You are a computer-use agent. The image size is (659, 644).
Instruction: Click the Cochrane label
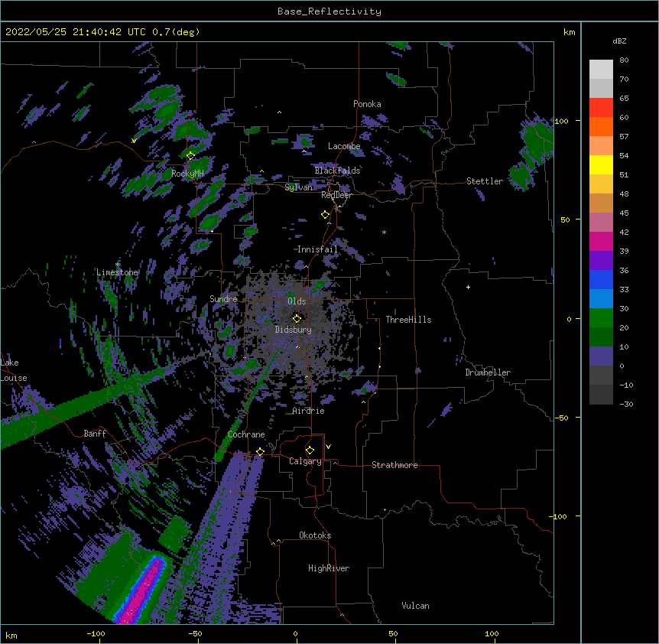246,434
